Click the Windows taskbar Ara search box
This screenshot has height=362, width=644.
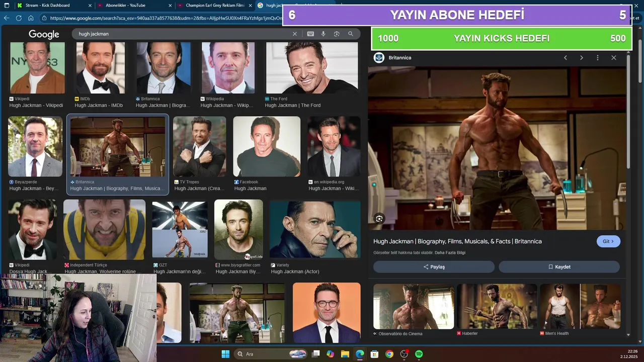click(x=272, y=354)
